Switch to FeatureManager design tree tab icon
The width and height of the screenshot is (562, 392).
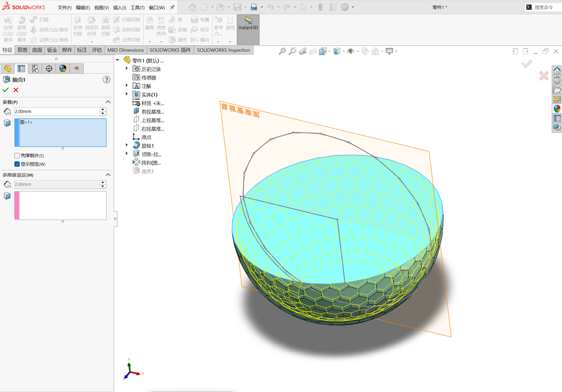(x=8, y=69)
